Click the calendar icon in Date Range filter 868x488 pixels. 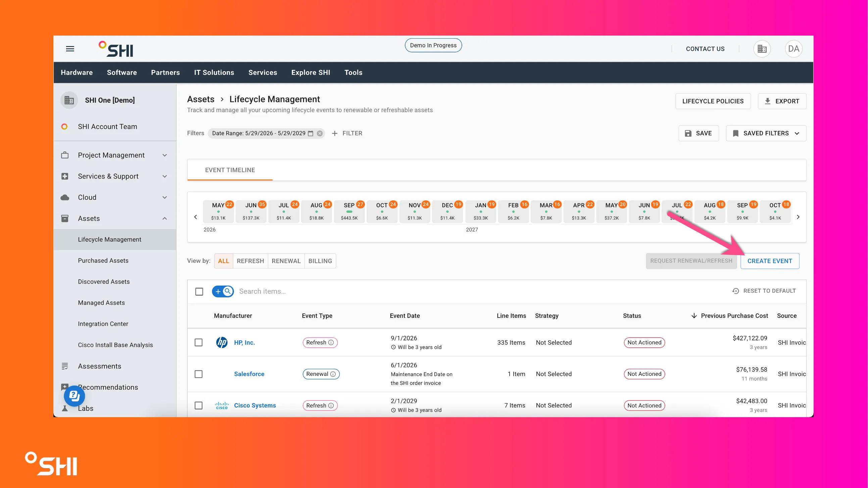coord(310,134)
